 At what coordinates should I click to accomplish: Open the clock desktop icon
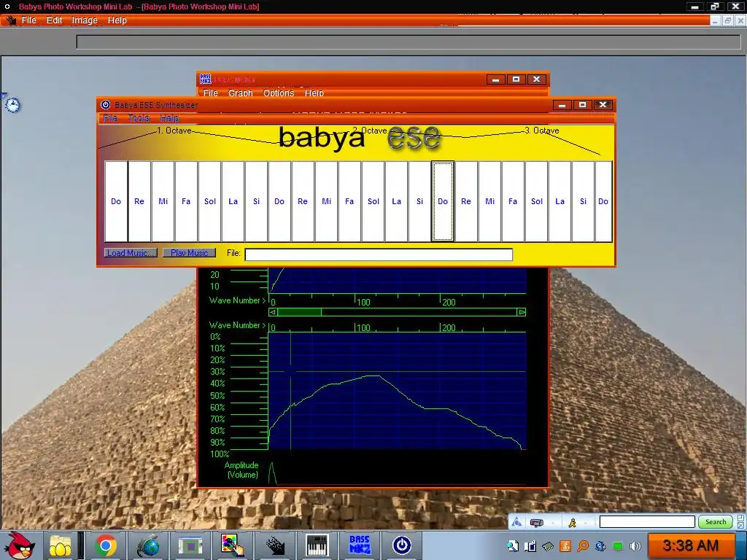[x=12, y=105]
